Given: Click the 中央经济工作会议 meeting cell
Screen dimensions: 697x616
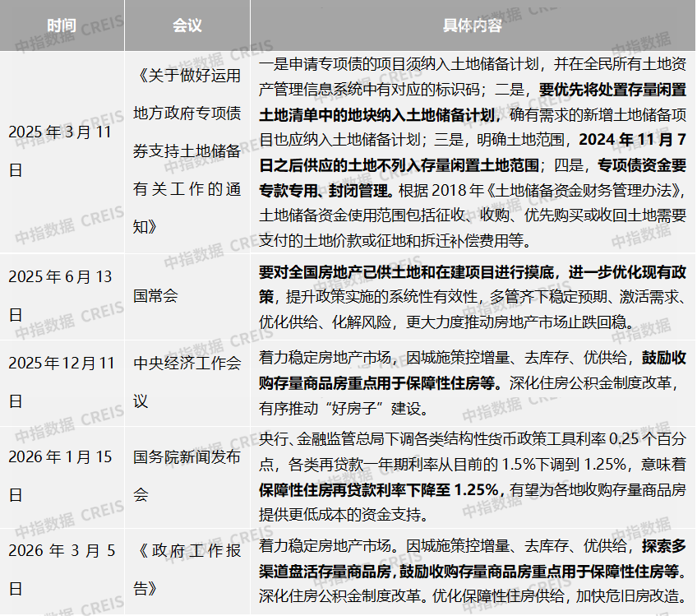Looking at the screenshot, I should [187, 382].
